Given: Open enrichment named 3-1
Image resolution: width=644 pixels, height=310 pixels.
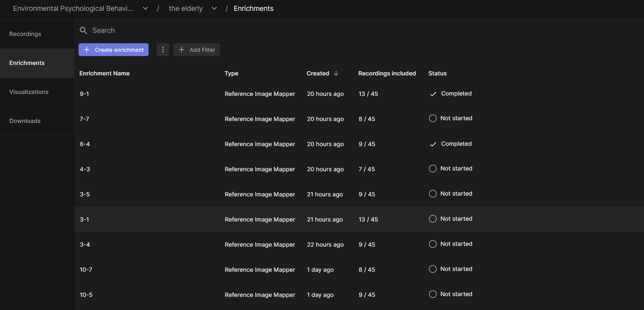Looking at the screenshot, I should coord(84,219).
